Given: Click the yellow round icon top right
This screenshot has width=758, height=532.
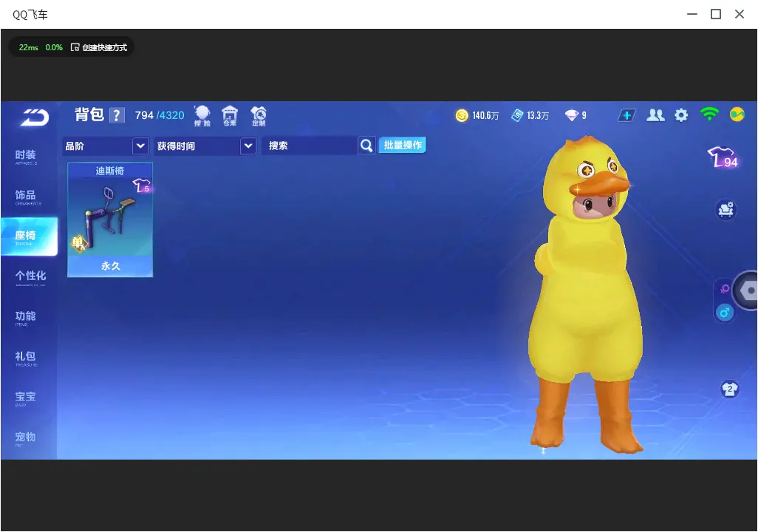Looking at the screenshot, I should coord(737,115).
